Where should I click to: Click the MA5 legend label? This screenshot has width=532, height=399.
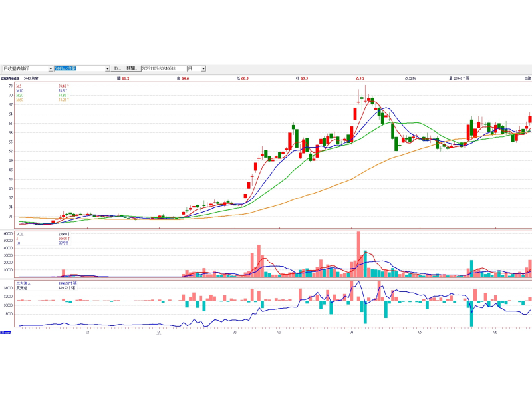point(20,86)
